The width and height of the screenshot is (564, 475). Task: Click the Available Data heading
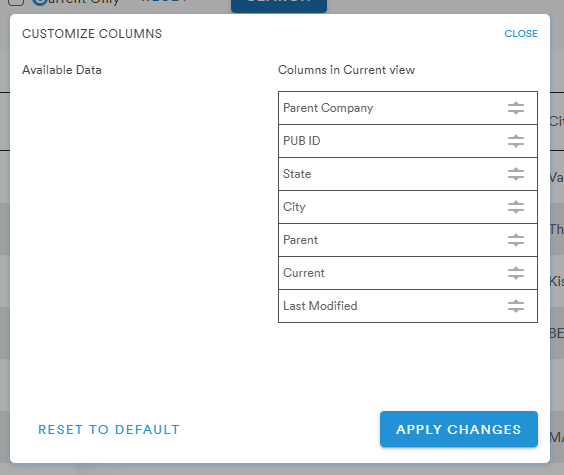pyautogui.click(x=62, y=70)
